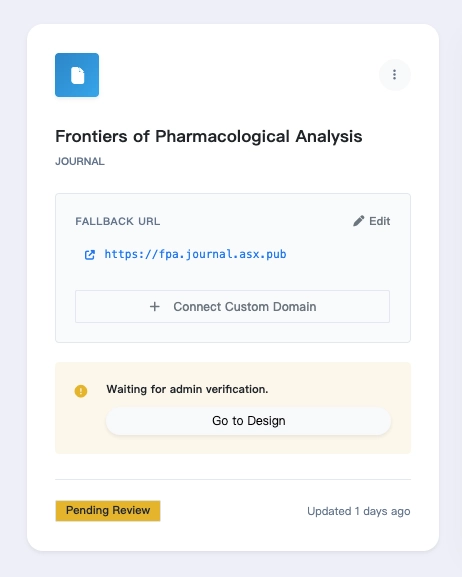Click the yellow admin verification notice panel

(x=233, y=408)
